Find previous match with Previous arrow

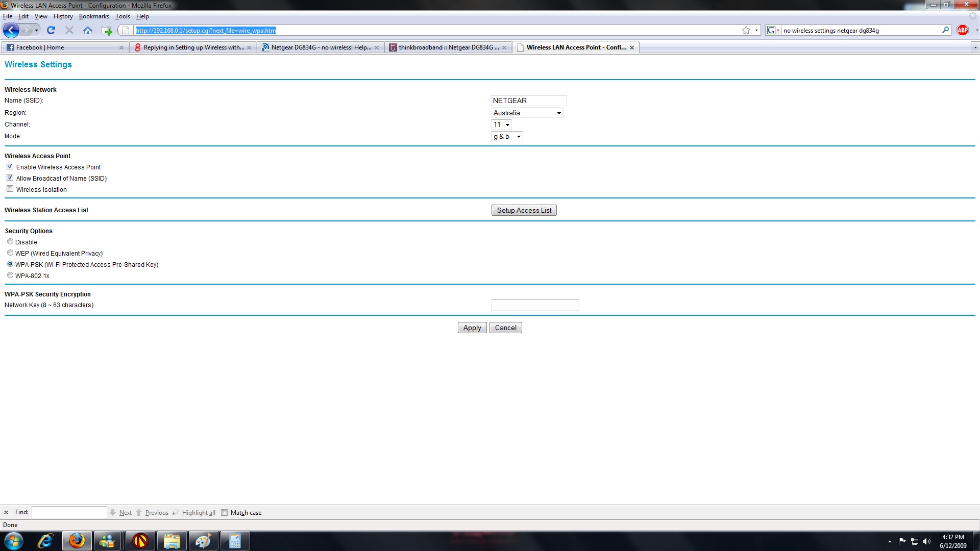click(152, 513)
